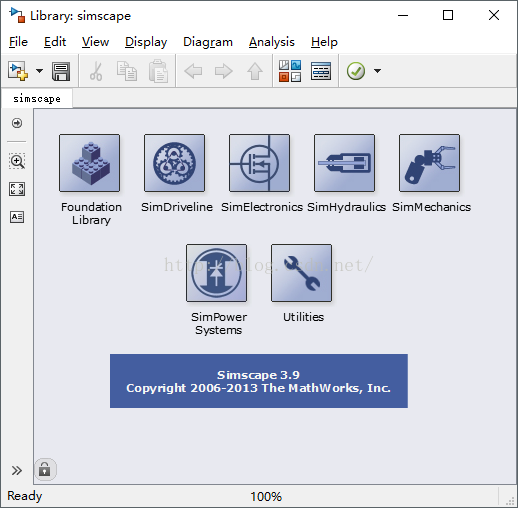Click the library lock icon

point(45,469)
